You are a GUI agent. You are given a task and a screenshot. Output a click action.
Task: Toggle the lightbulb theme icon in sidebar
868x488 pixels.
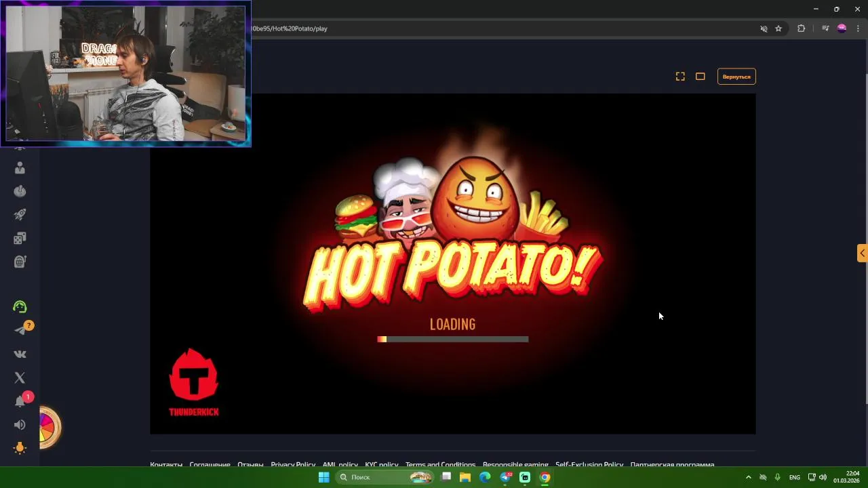pos(20,448)
